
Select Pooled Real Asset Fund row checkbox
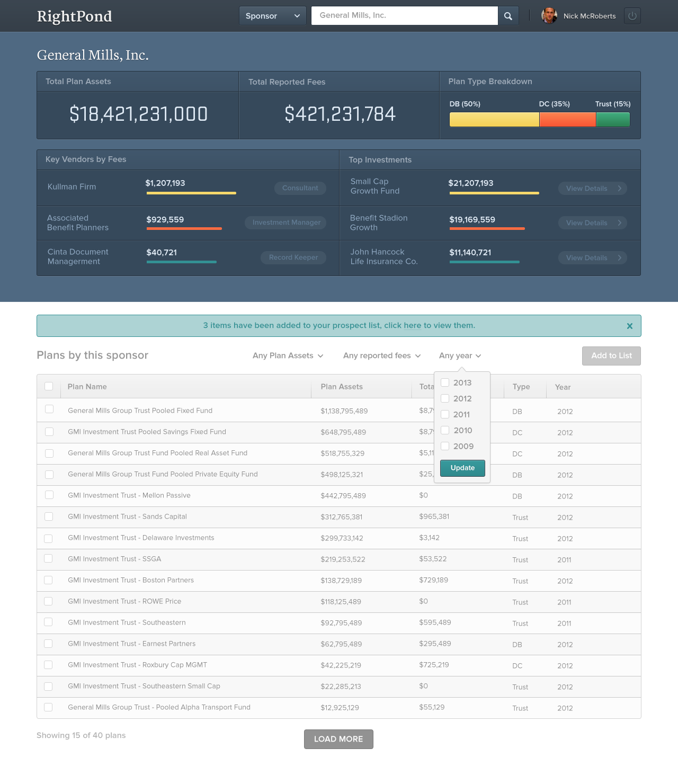49,453
